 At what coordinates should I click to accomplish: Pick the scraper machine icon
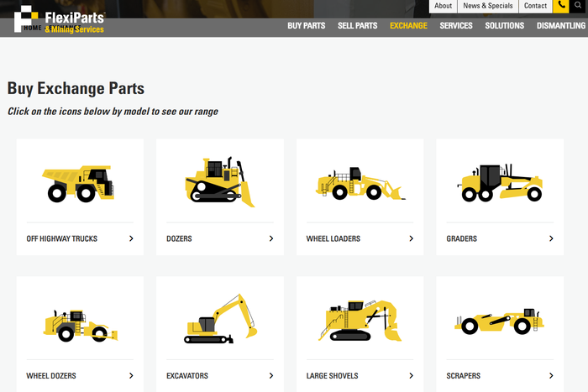click(x=499, y=321)
